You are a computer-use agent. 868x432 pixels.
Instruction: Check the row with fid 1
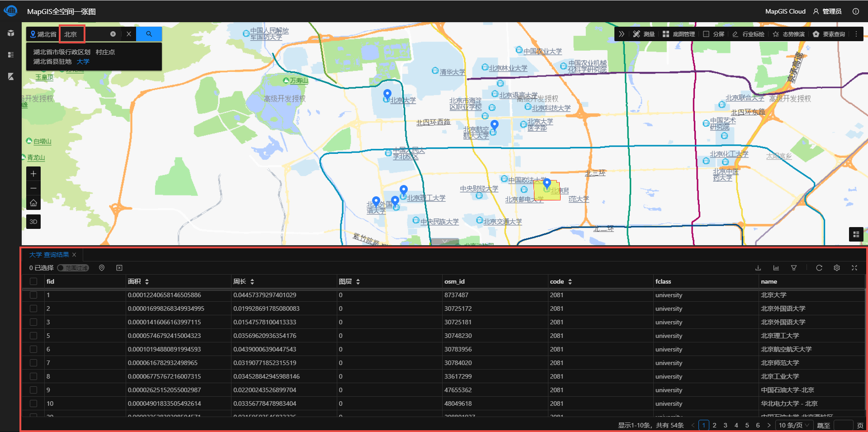click(x=33, y=295)
